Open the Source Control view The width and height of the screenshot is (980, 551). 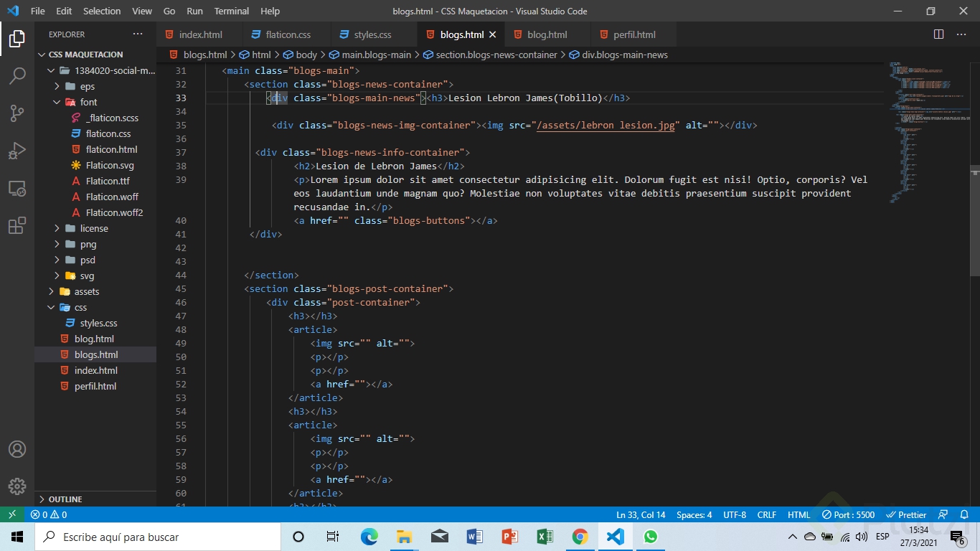point(17,113)
